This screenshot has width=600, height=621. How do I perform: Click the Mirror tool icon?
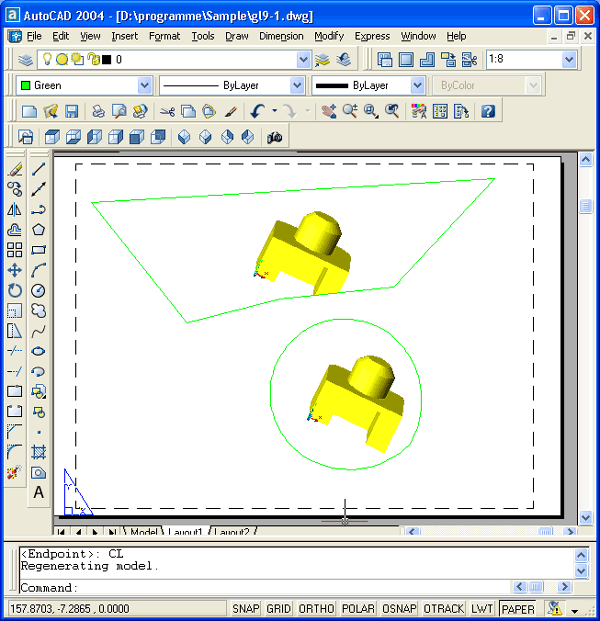click(15, 209)
